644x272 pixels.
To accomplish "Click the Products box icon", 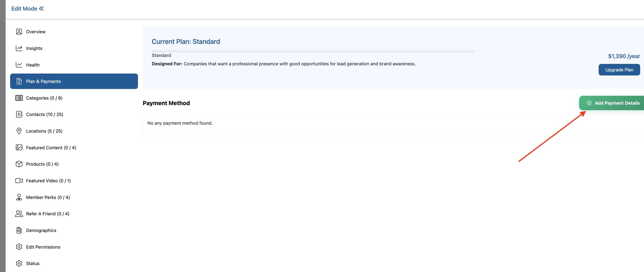I will pos(19,164).
